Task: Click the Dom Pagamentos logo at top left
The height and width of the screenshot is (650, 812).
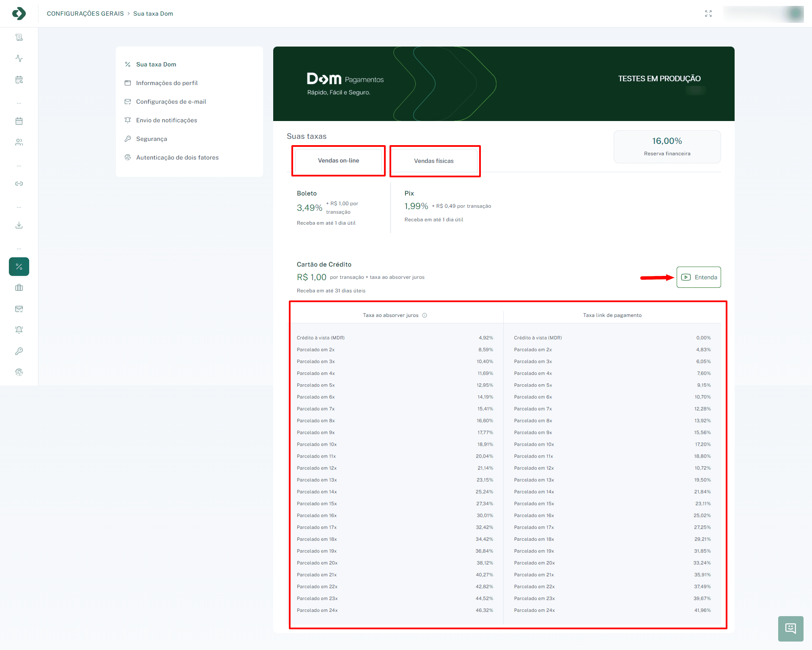Action: pyautogui.click(x=19, y=13)
